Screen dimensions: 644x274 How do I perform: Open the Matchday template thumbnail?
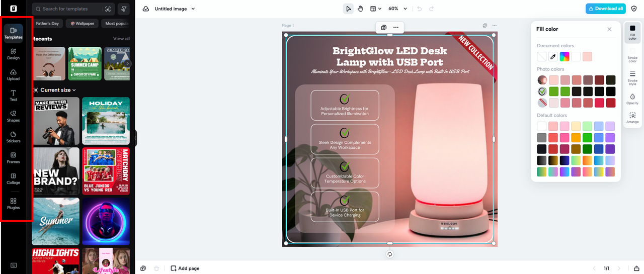106,171
